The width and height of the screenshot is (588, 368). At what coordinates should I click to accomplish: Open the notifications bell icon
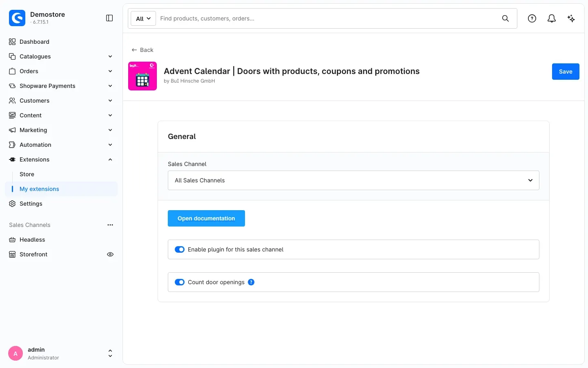(x=552, y=18)
